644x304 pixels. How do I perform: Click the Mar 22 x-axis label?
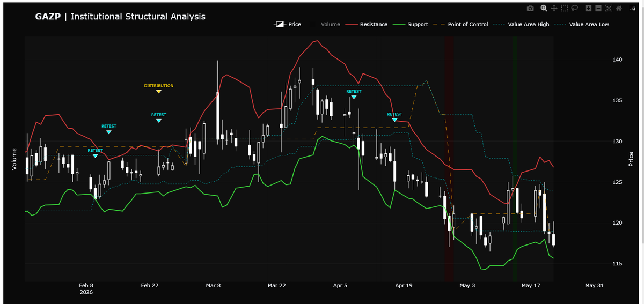(277, 286)
